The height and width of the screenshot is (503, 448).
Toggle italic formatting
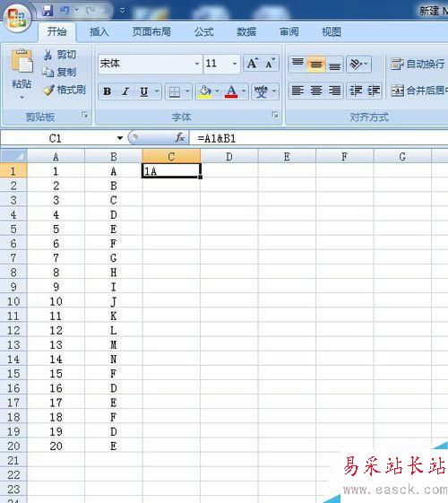point(125,91)
